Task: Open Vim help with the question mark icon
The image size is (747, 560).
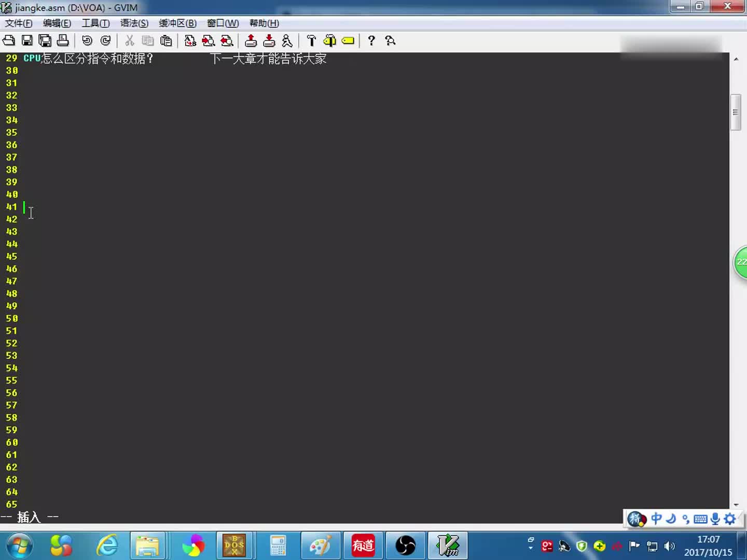Action: click(x=371, y=40)
